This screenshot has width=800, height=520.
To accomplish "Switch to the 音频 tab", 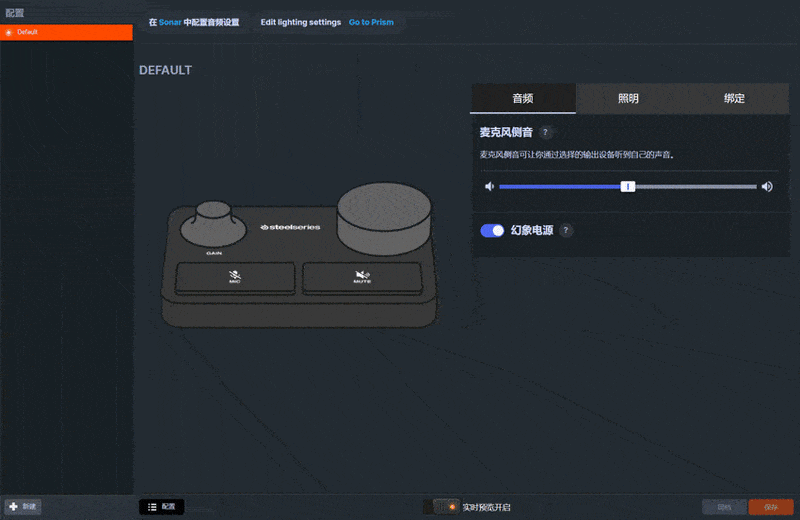I will point(523,98).
